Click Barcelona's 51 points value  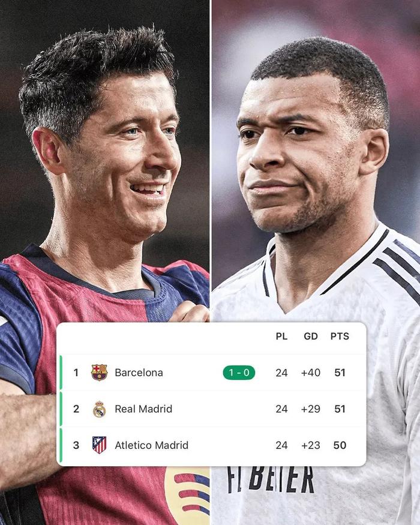click(x=340, y=373)
